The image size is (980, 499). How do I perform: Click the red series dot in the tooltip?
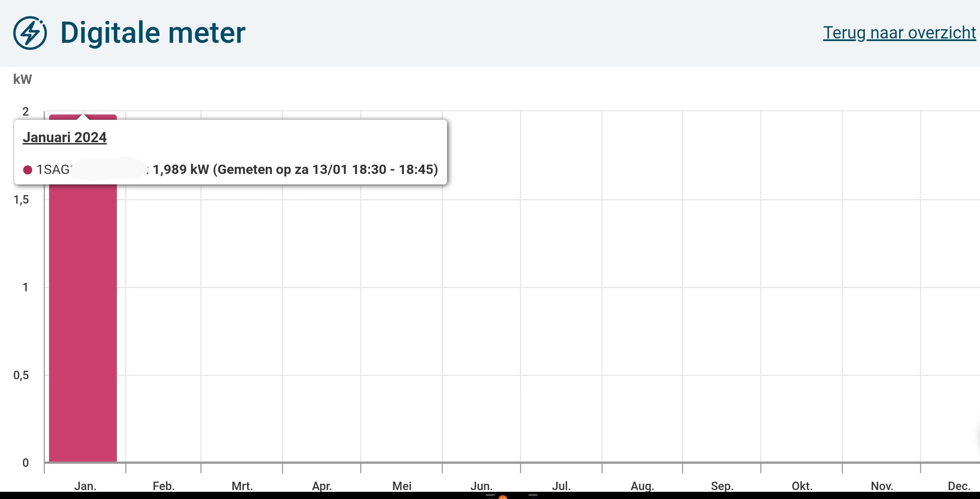point(28,170)
